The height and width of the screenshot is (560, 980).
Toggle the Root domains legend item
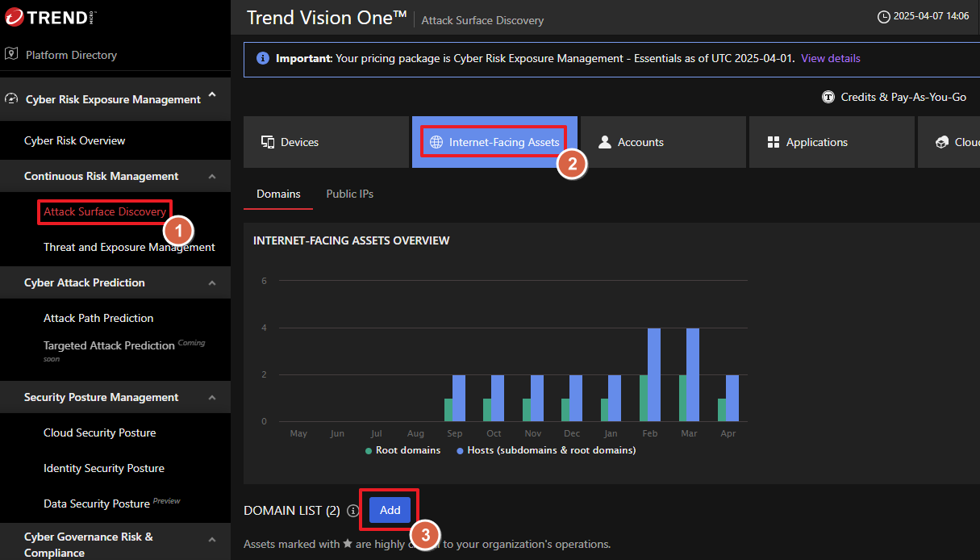click(x=402, y=450)
